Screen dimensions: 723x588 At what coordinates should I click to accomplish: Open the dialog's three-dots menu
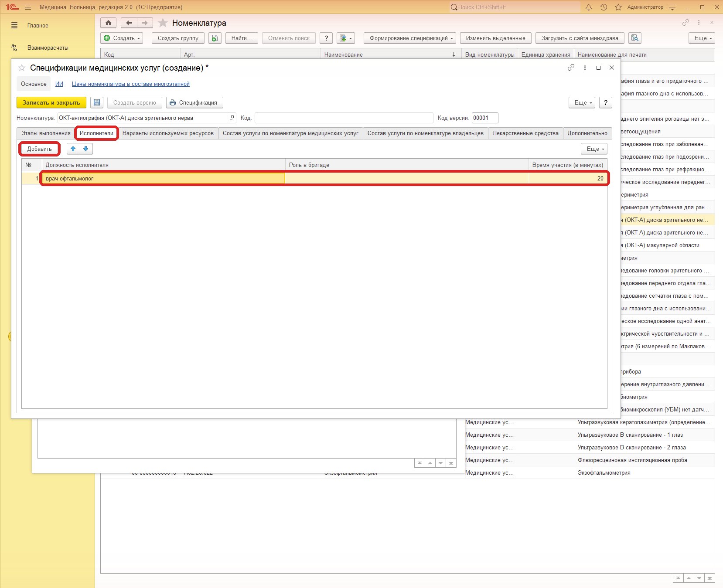tap(585, 68)
